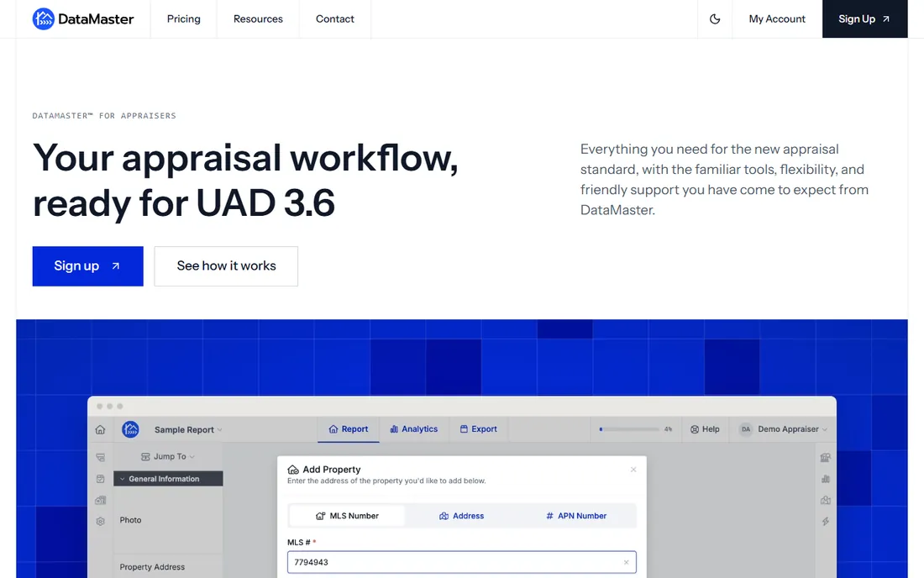Screen dimensions: 924x578
Task: Toggle dark mode with the moon icon
Action: point(715,18)
